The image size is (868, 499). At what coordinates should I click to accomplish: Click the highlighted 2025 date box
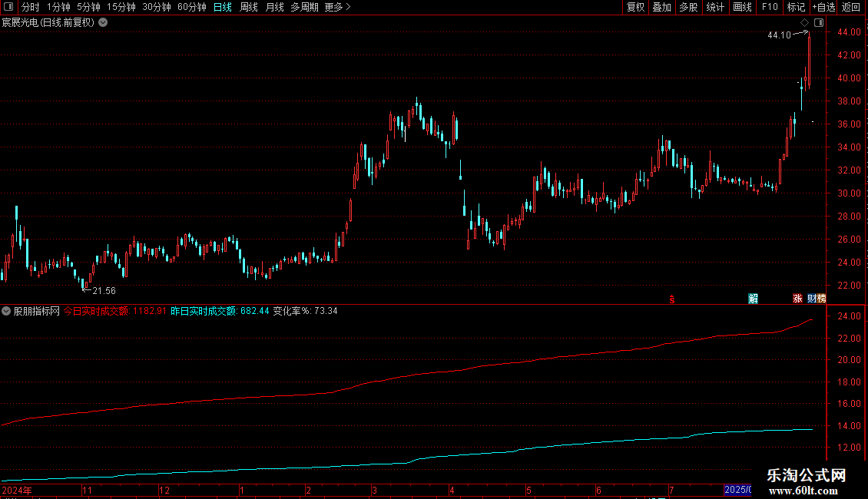coord(738,490)
